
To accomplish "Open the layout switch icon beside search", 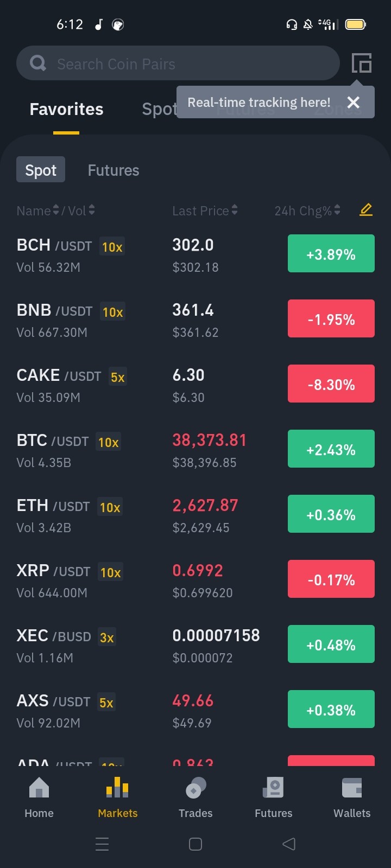I will pyautogui.click(x=362, y=63).
